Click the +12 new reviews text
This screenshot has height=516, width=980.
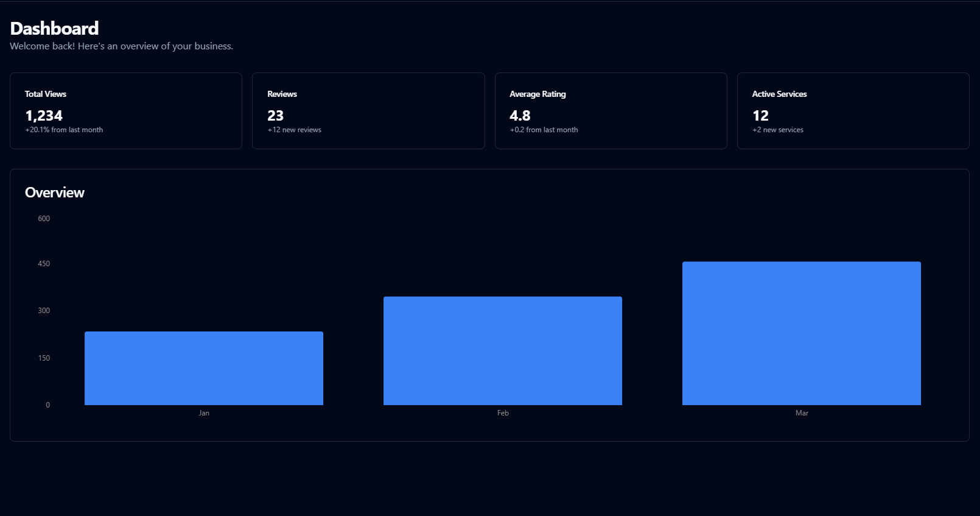coord(295,130)
